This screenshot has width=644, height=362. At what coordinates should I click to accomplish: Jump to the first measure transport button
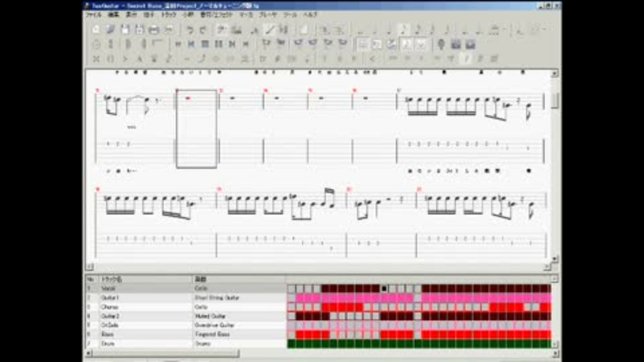coord(178,44)
